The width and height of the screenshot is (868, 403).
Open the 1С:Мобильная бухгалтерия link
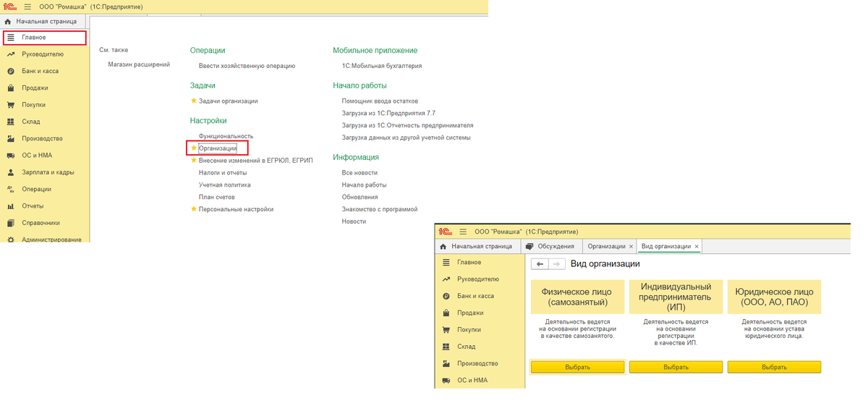(x=381, y=66)
